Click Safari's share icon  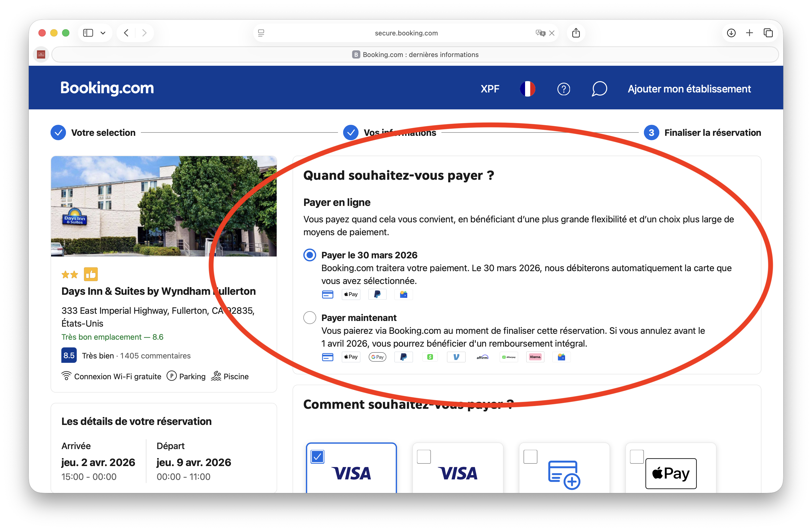pyautogui.click(x=576, y=33)
